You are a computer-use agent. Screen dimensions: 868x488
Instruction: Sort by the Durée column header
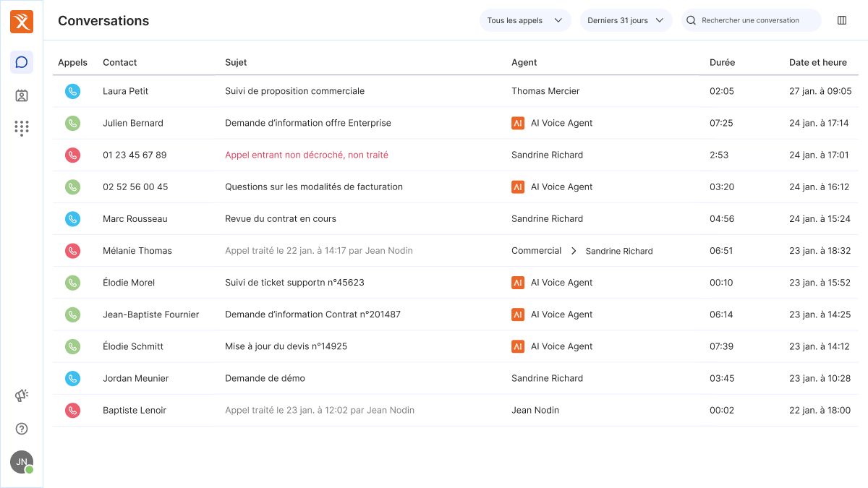point(722,62)
